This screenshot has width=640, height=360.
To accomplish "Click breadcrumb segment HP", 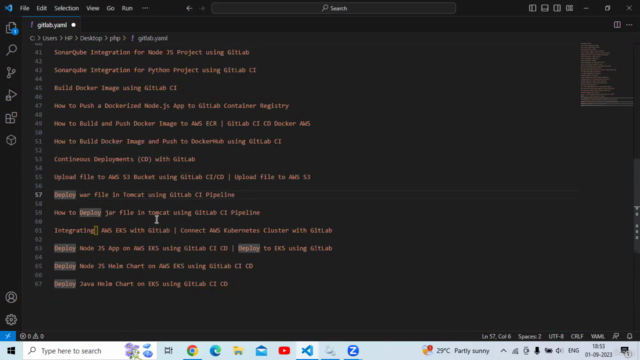I will click(x=68, y=38).
